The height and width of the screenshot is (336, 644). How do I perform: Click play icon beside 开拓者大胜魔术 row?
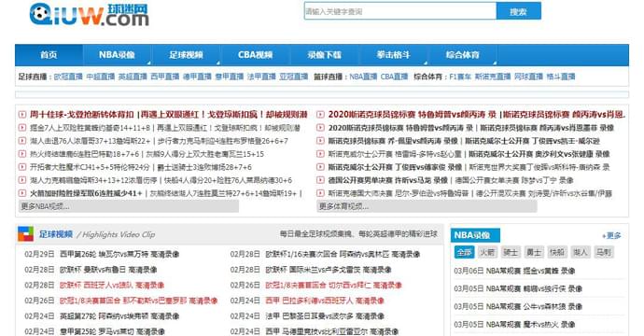(22, 167)
